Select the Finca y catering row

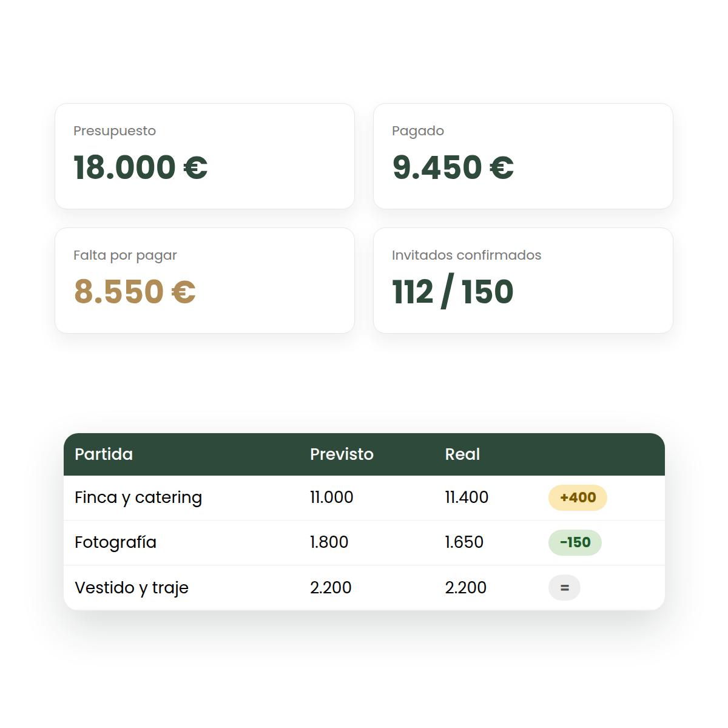(364, 497)
